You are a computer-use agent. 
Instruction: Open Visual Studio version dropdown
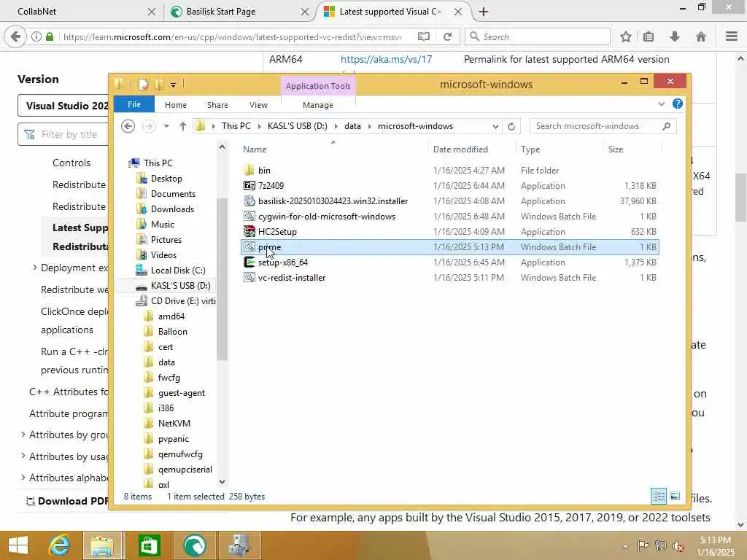point(63,106)
